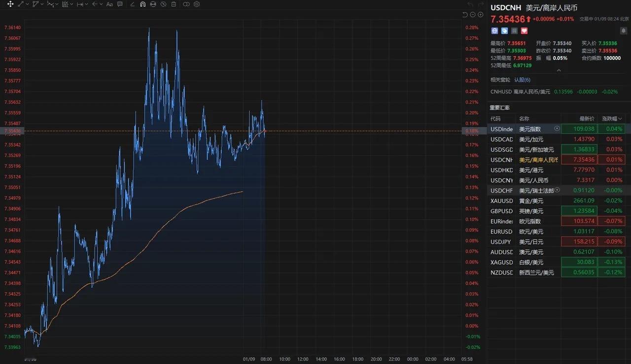Open the arrow annotation dropdown arrow
Viewport: 631px width, 364px height.
[x=101, y=4]
